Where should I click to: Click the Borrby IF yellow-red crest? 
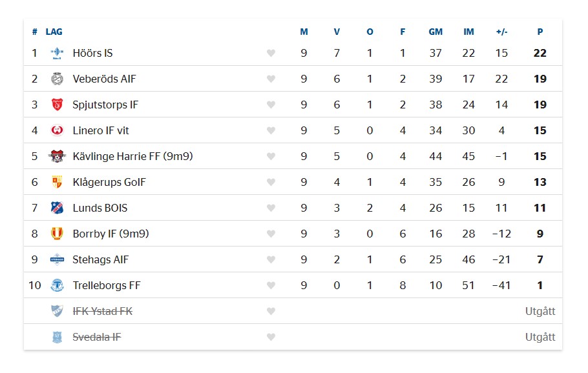tap(57, 234)
